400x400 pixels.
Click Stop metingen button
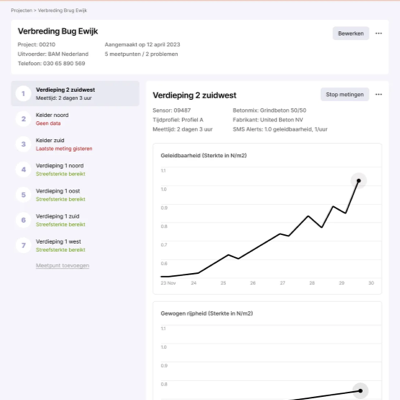[345, 94]
